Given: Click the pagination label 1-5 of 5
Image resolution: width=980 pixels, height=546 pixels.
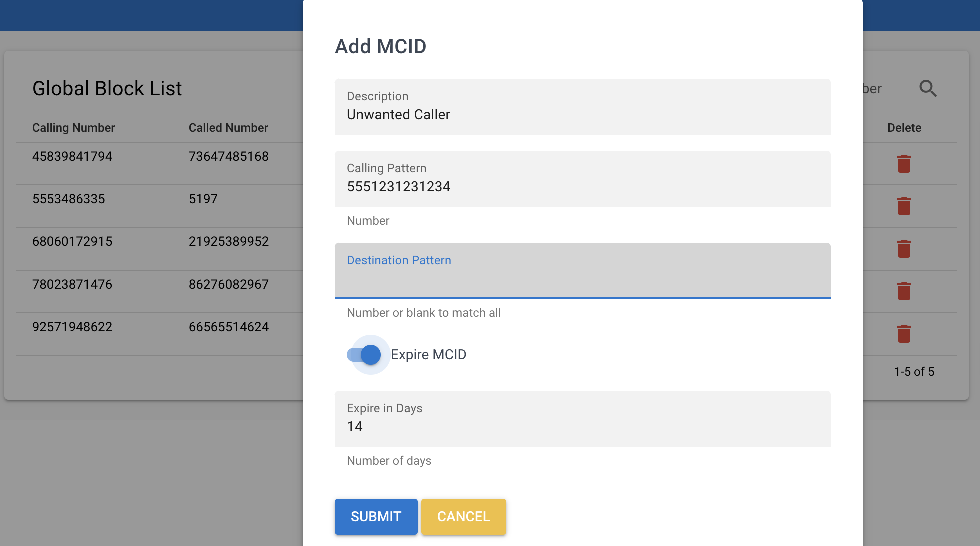Looking at the screenshot, I should pos(914,372).
